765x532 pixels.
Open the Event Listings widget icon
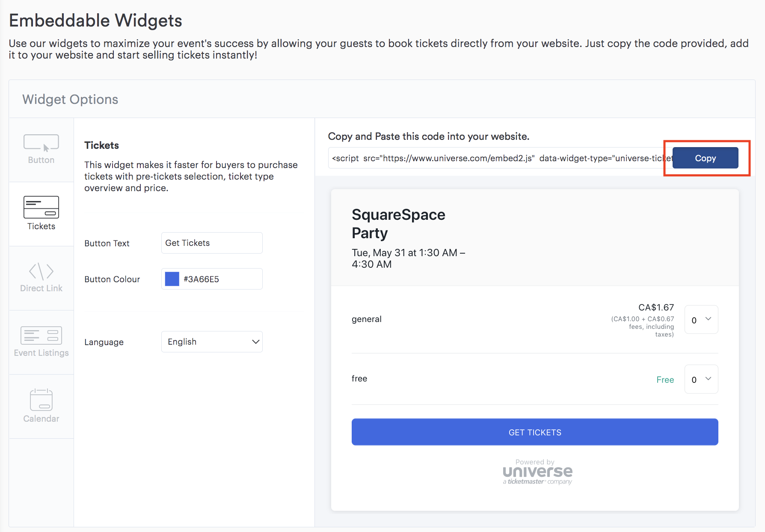pyautogui.click(x=41, y=335)
